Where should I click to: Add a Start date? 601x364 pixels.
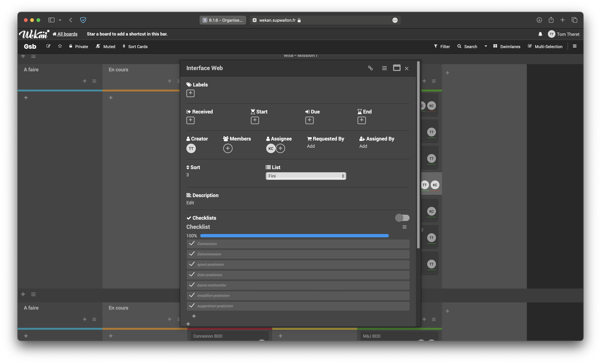[x=255, y=120]
